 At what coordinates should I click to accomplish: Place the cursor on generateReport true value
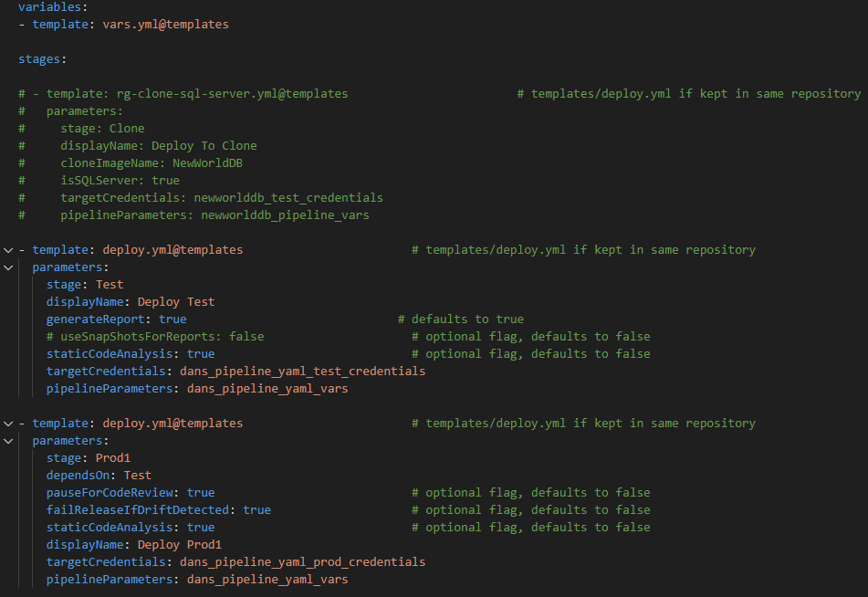click(173, 319)
